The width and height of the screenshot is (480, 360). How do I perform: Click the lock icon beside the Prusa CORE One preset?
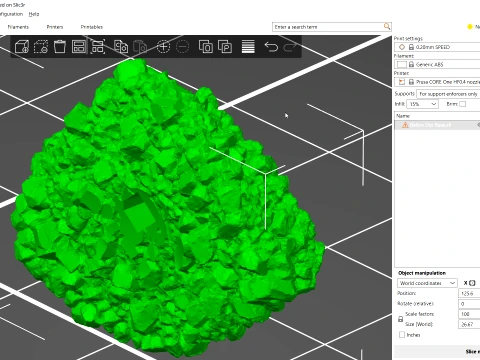[x=411, y=82]
